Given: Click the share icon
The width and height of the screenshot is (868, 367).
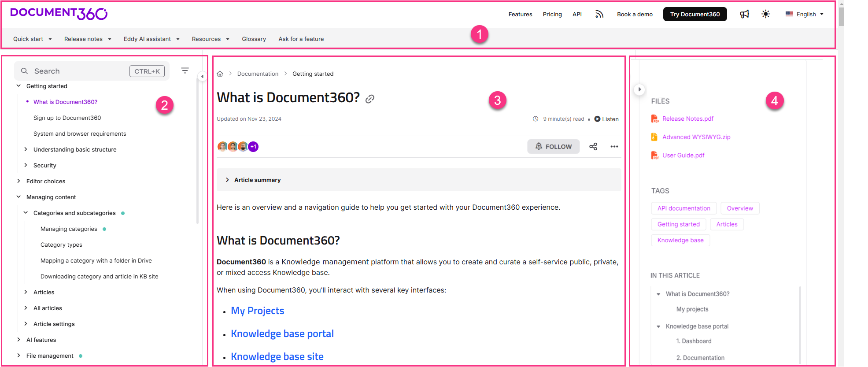Looking at the screenshot, I should click(x=593, y=147).
